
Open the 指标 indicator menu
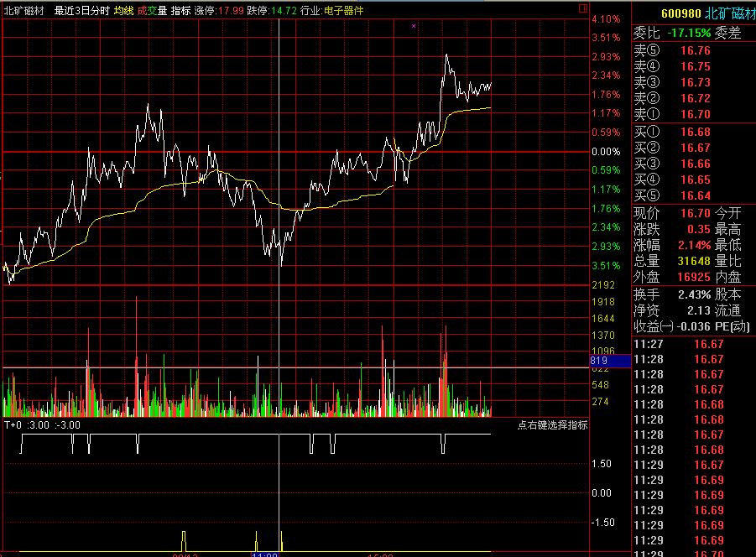[180, 11]
